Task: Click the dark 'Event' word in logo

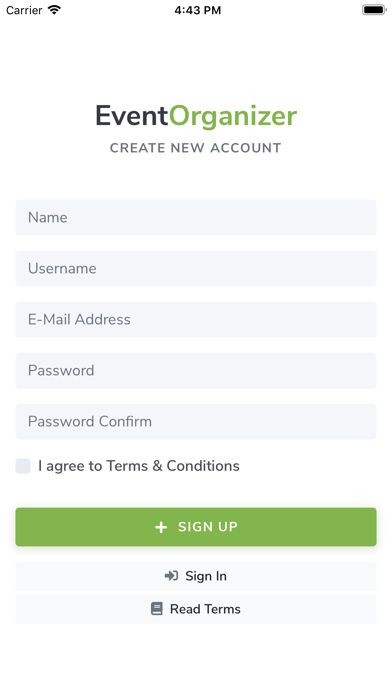Action: click(x=132, y=116)
